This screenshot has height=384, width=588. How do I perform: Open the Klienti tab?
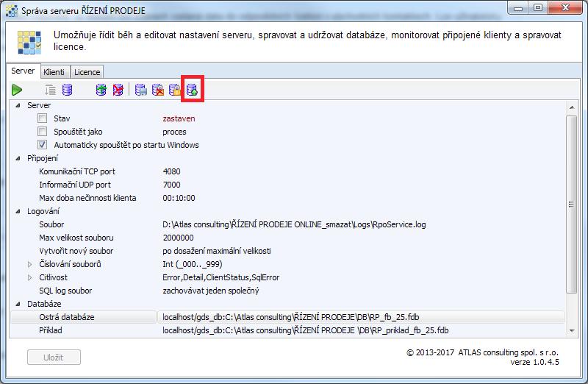54,72
